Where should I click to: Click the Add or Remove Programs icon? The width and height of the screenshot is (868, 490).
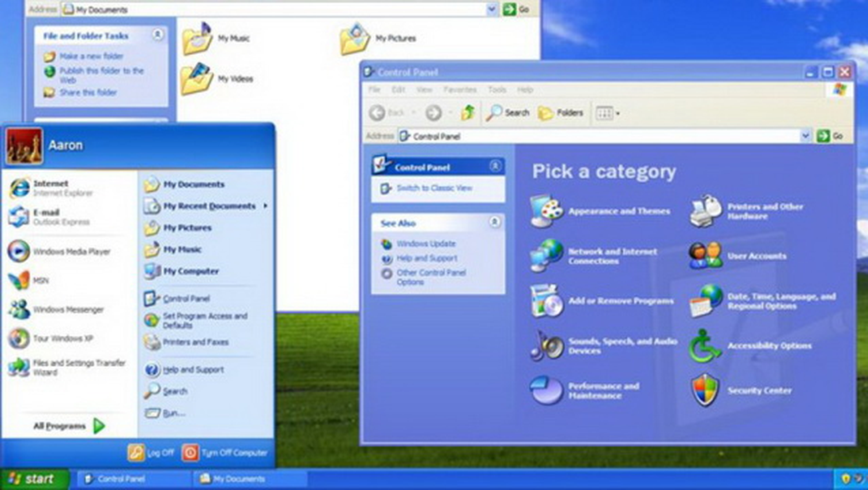(x=546, y=301)
